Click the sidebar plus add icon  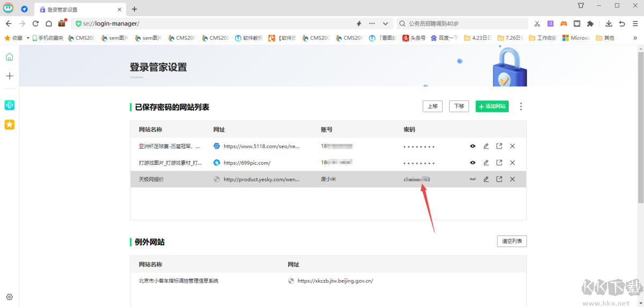coord(9,76)
